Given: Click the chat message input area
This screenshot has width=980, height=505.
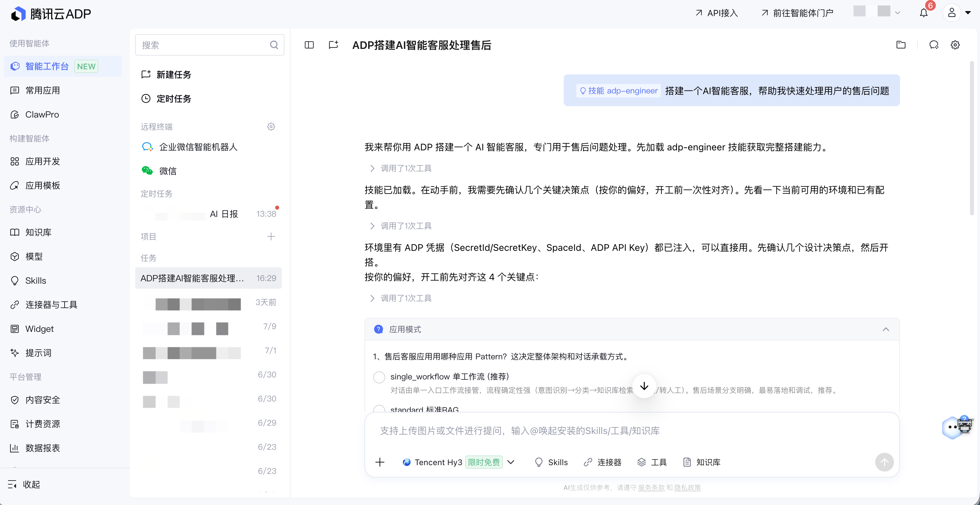Looking at the screenshot, I should point(632,431).
